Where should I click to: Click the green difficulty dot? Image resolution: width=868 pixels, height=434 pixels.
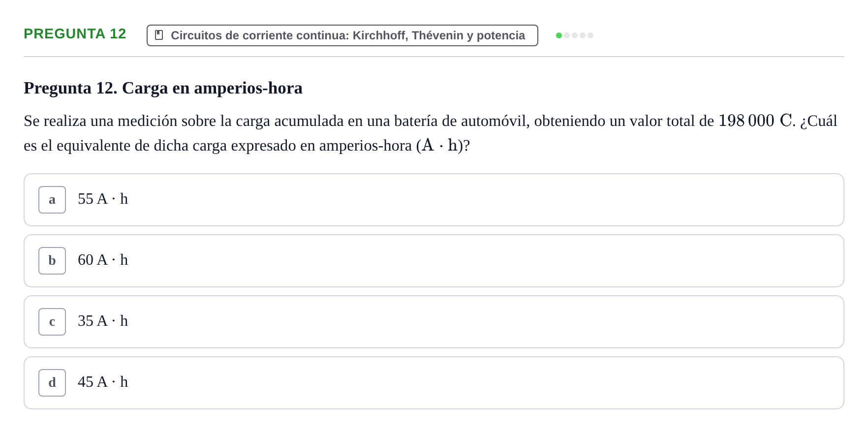[x=559, y=35]
